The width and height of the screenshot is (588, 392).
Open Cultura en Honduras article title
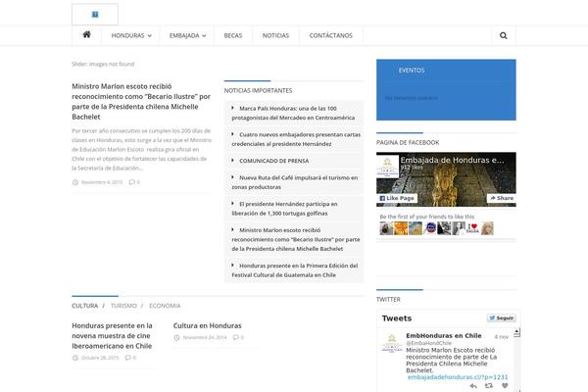tap(208, 325)
